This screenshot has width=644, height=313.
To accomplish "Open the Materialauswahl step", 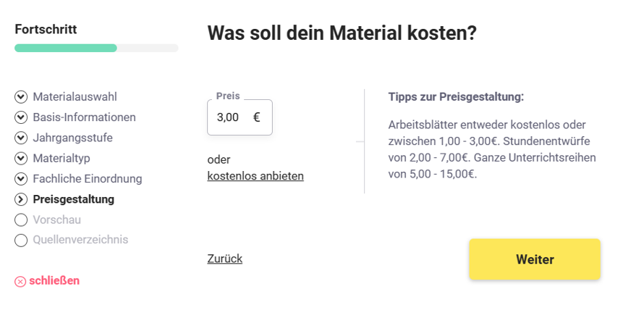I will coord(75,97).
